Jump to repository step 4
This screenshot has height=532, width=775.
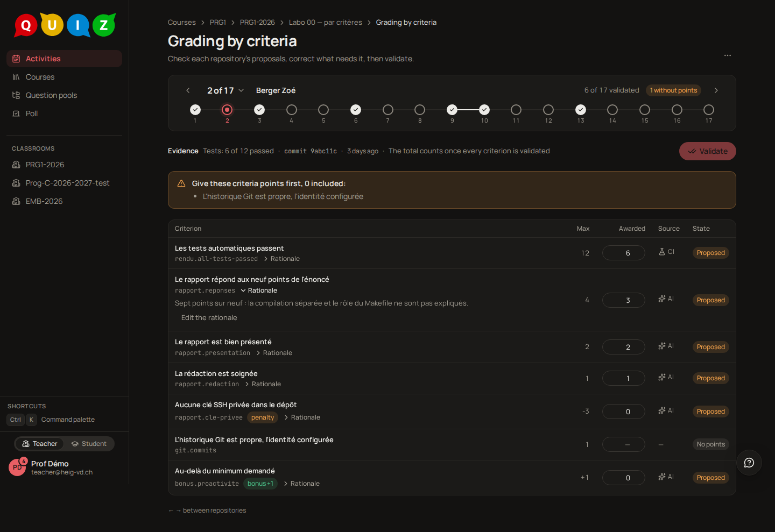click(292, 110)
